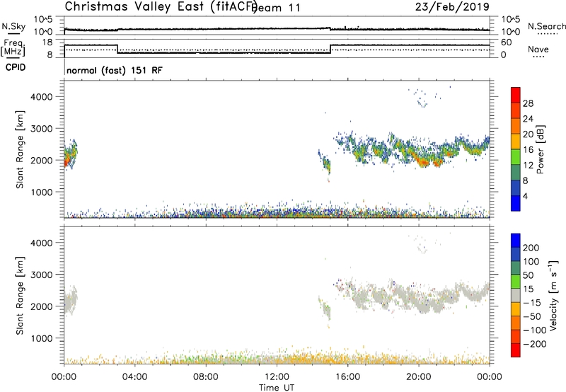Image resolution: width=566 pixels, height=392 pixels.
Task: Click the faint scatter near 4000 km in power panel
Action: tap(422, 98)
